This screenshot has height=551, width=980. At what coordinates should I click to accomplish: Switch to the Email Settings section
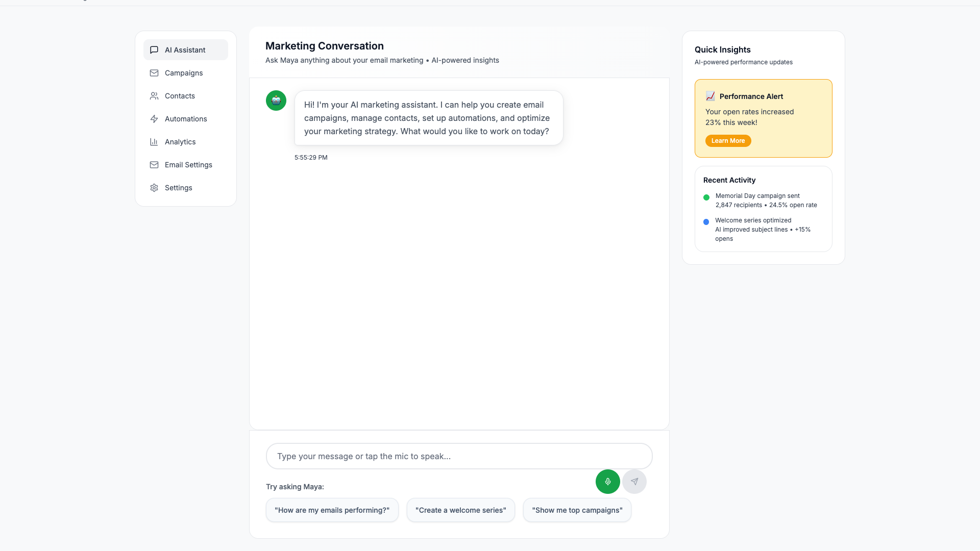188,165
